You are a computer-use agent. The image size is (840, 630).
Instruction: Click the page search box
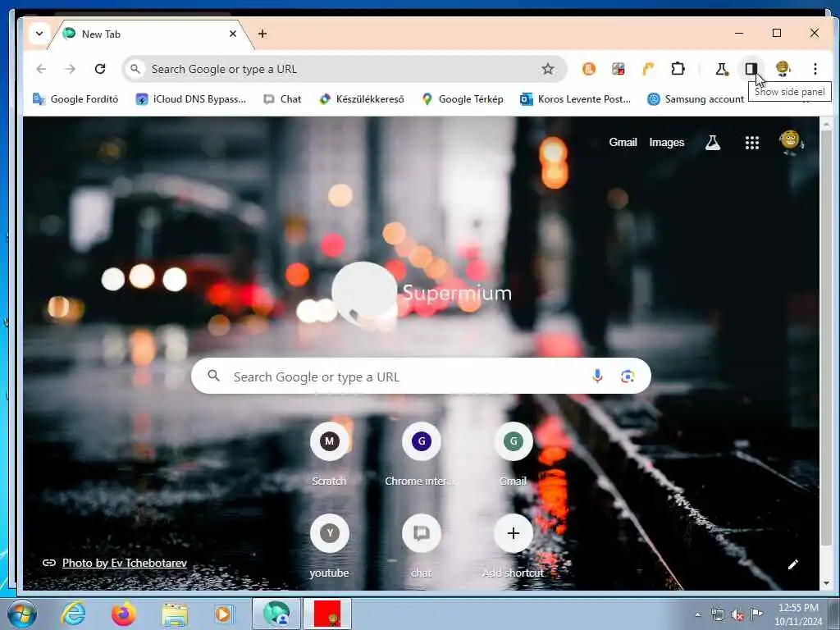421,376
